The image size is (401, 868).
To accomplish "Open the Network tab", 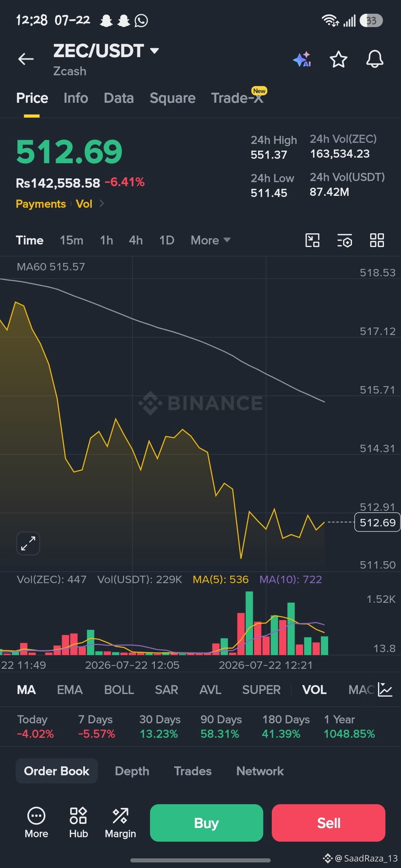I will [260, 771].
